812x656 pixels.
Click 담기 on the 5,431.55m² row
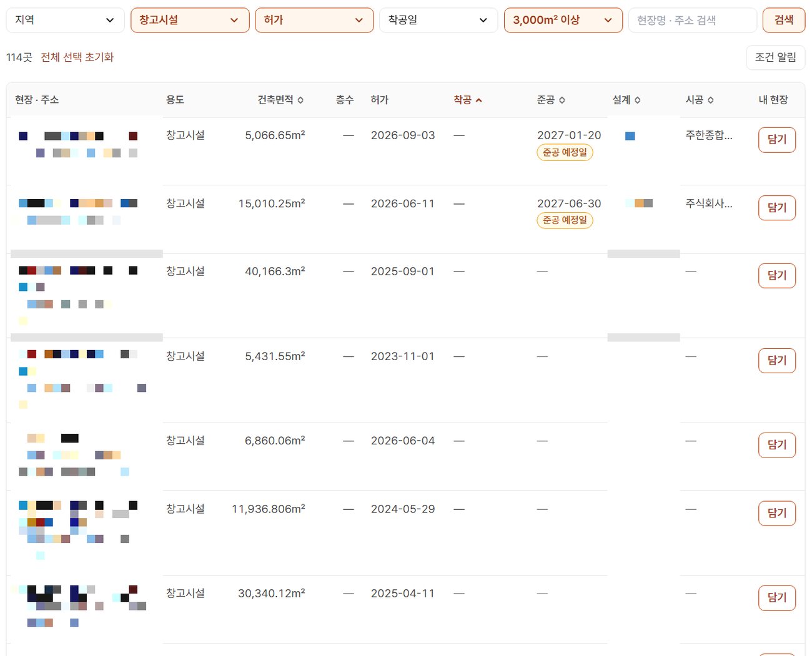point(777,360)
